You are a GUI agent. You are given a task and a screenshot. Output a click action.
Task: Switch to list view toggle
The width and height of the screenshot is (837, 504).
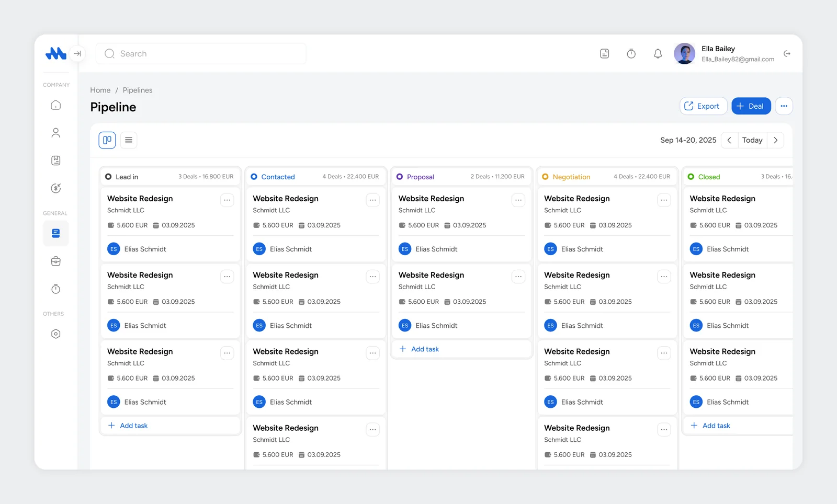(129, 140)
